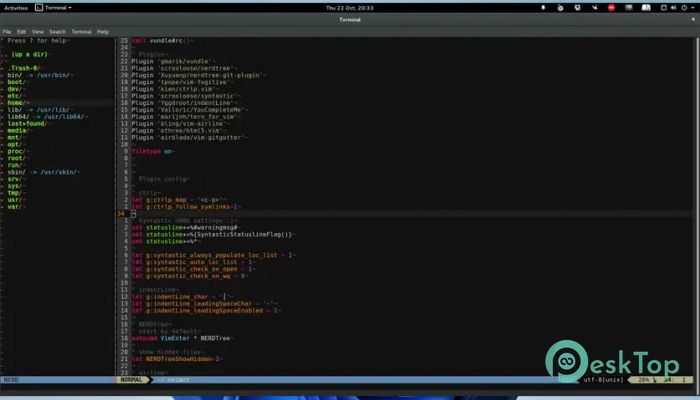Close the Terminal window
The height and width of the screenshot is (400, 700).
[693, 19]
